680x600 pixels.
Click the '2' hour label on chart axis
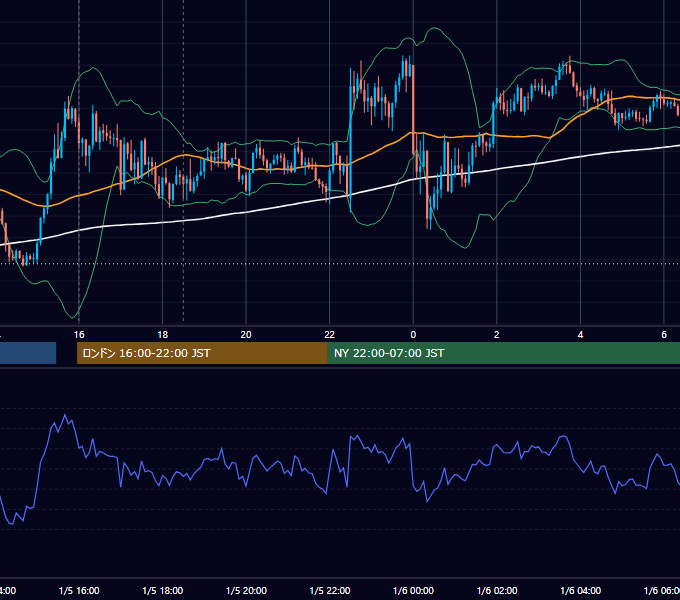pos(497,334)
